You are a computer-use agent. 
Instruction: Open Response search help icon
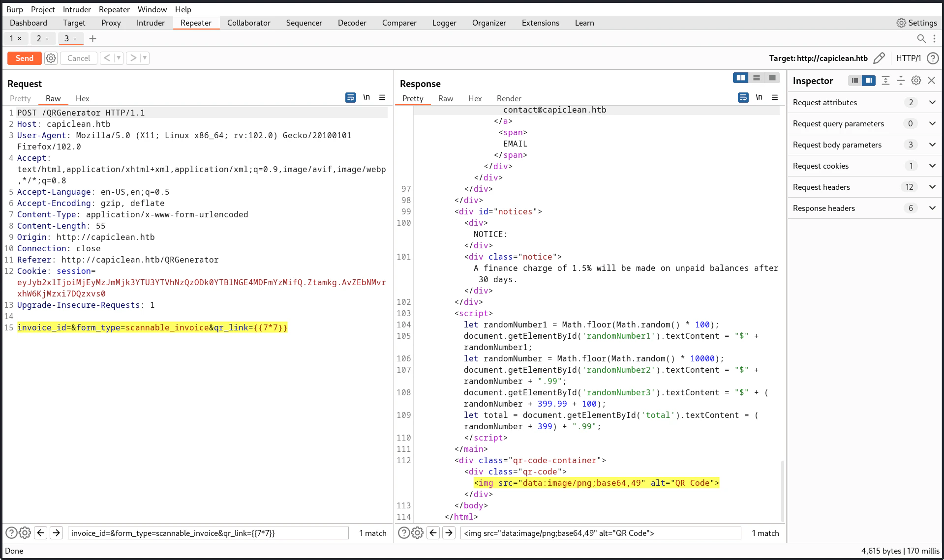[x=403, y=533]
